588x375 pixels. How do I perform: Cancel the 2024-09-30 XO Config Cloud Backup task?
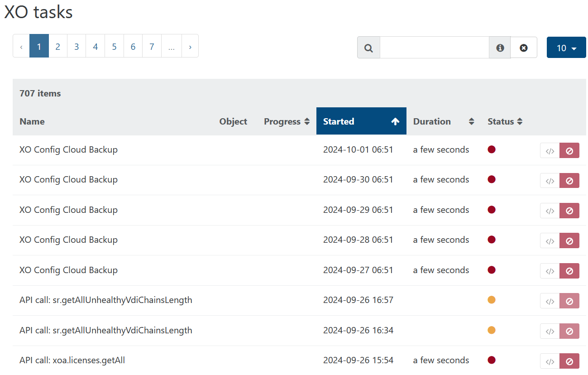pyautogui.click(x=569, y=181)
